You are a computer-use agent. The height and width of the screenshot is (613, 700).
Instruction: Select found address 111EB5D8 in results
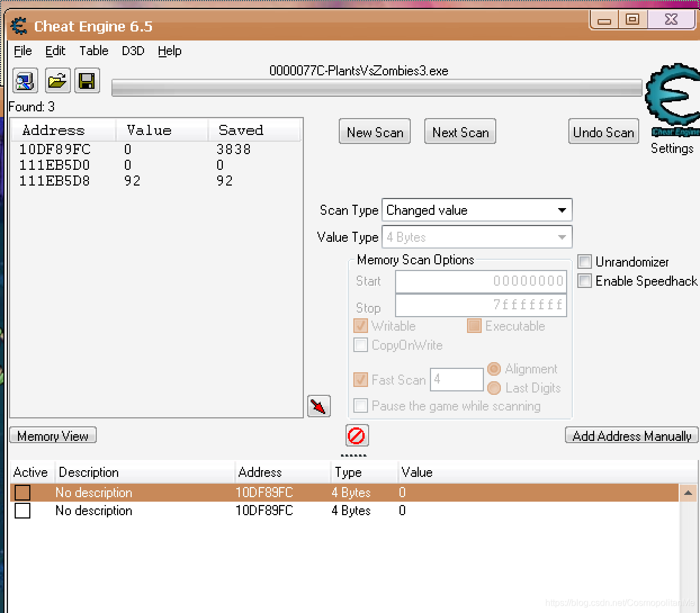pyautogui.click(x=55, y=181)
